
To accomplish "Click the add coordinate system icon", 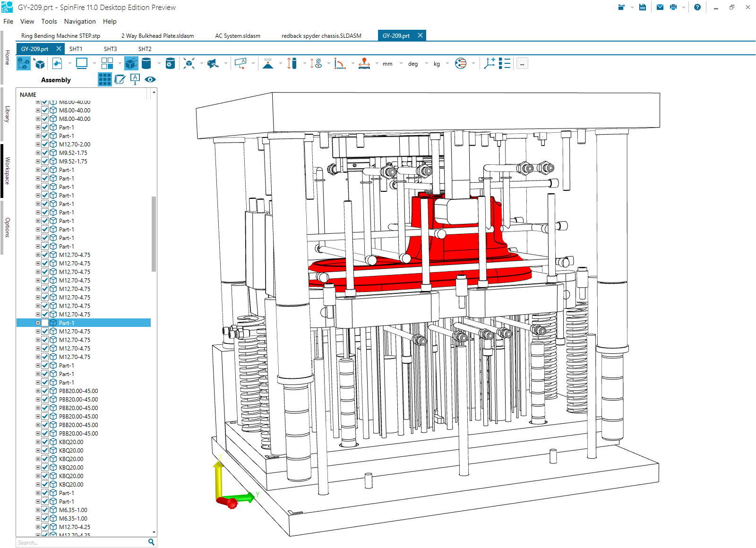I will 490,63.
